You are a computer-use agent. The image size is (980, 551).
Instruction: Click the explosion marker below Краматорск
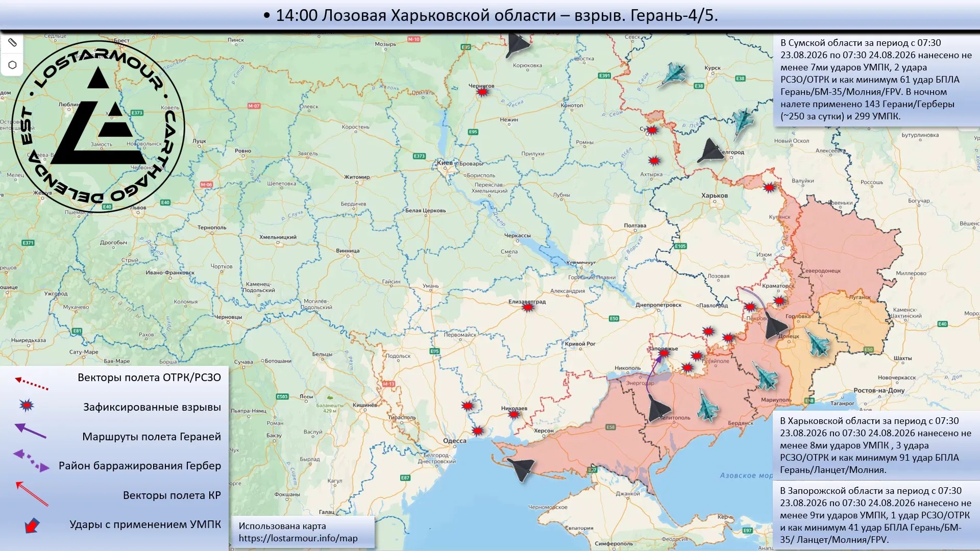pyautogui.click(x=779, y=301)
